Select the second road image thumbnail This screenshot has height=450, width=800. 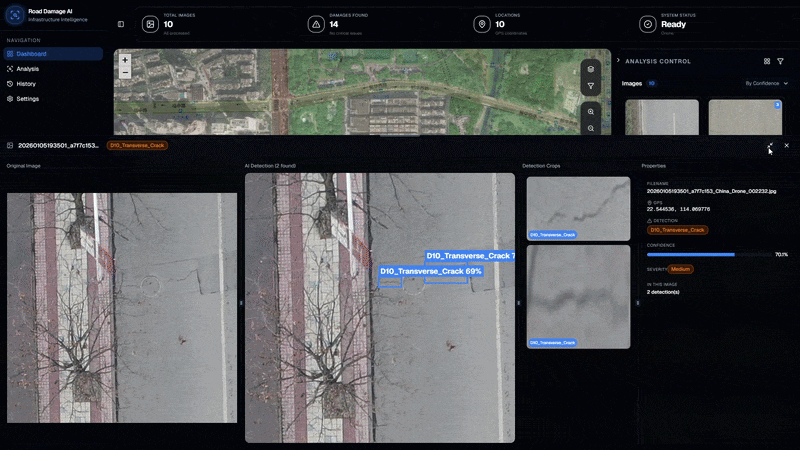pos(745,117)
